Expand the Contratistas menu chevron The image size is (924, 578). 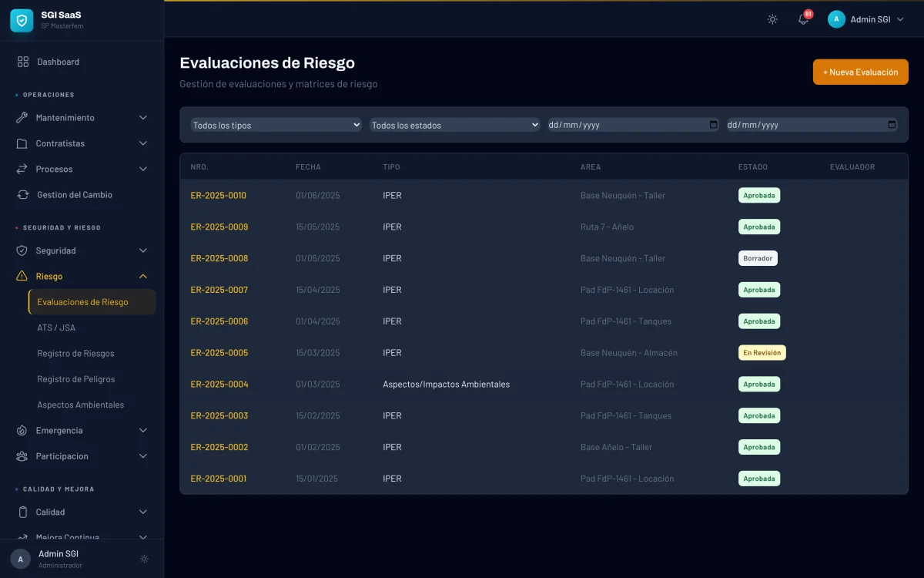[142, 143]
